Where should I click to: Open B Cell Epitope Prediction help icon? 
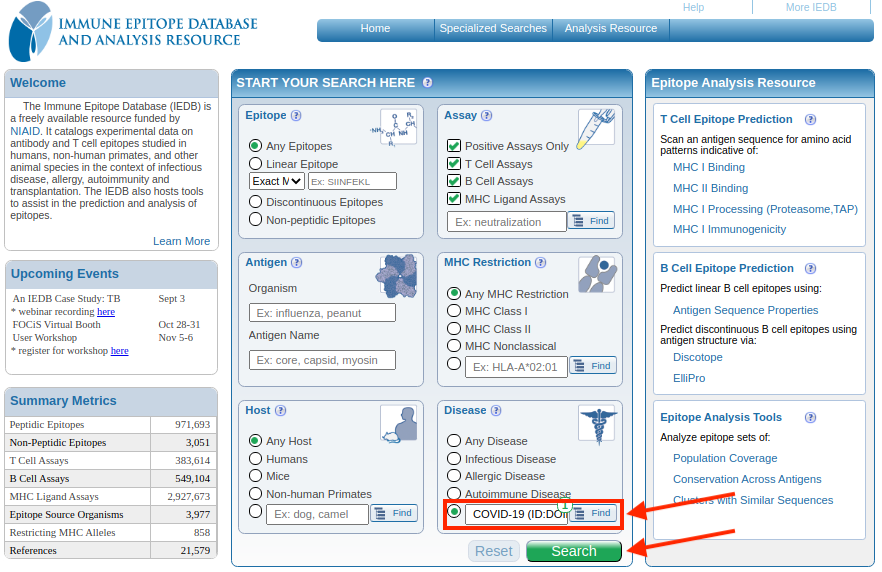click(811, 269)
